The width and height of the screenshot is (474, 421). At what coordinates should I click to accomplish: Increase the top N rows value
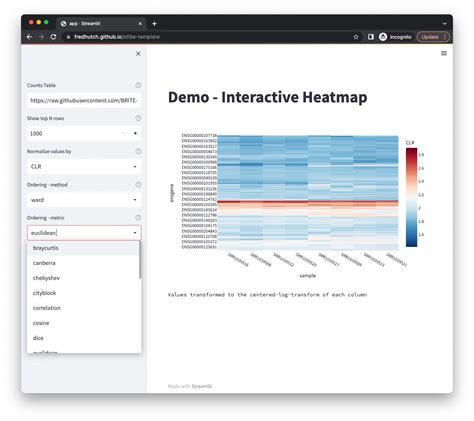(x=135, y=133)
